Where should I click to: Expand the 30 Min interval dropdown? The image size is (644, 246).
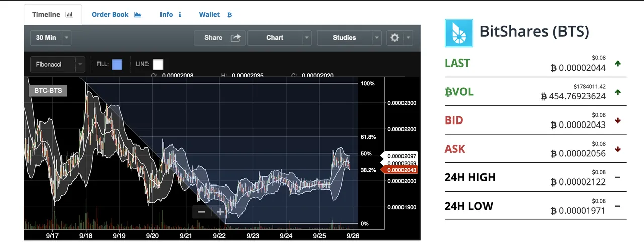[67, 38]
